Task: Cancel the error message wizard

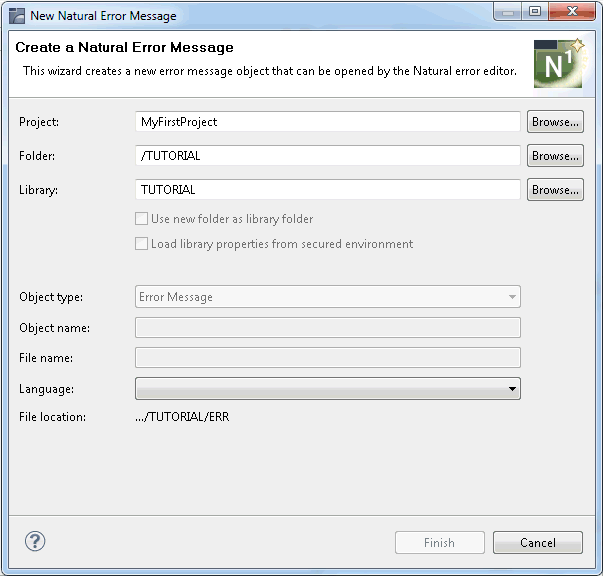Action: [537, 543]
